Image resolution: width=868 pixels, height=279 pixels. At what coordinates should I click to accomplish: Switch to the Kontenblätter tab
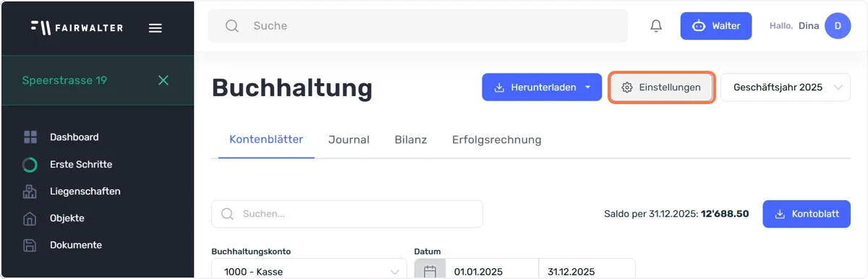coord(266,139)
